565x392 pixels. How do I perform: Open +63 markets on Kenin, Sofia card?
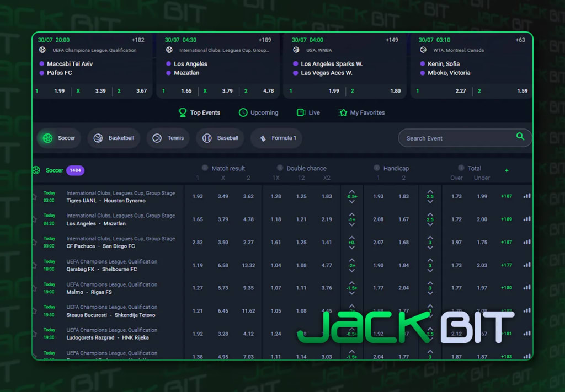point(520,40)
